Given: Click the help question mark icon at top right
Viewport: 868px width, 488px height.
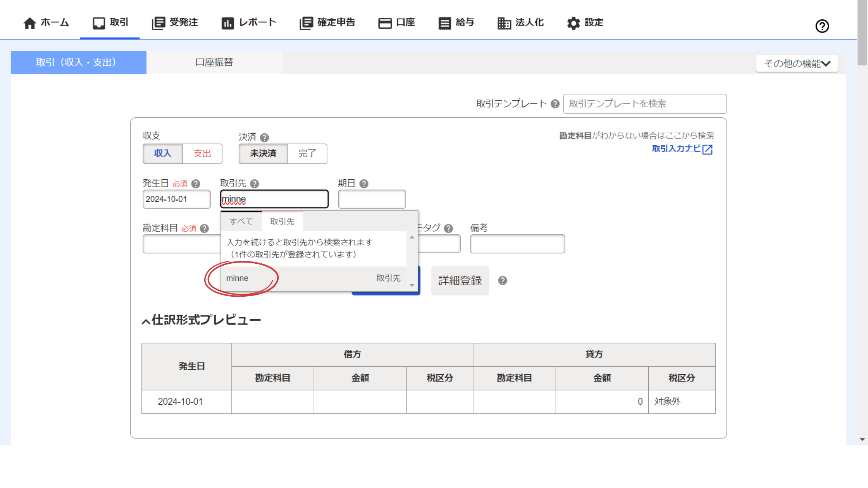Looking at the screenshot, I should tap(822, 26).
